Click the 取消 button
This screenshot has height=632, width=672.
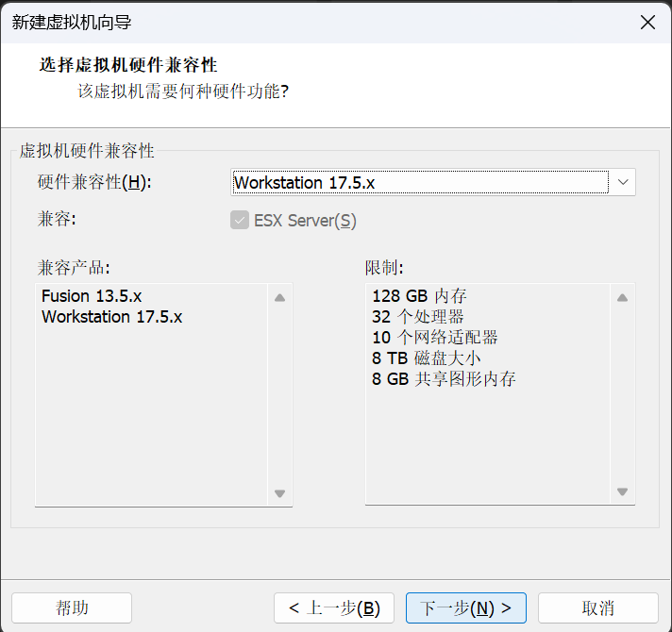(x=597, y=607)
